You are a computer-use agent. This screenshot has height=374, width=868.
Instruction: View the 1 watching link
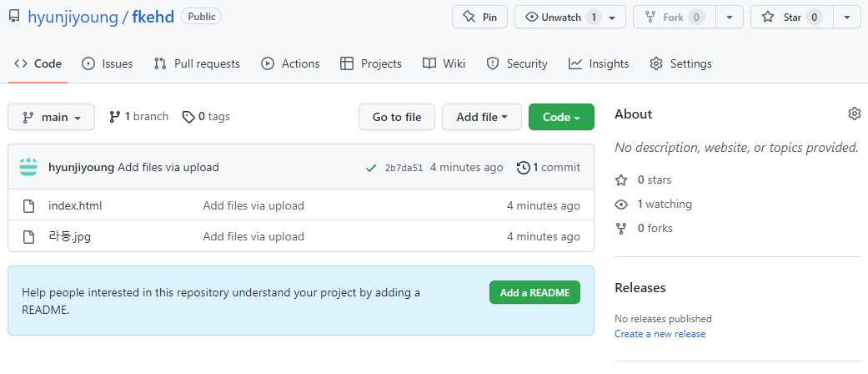(653, 204)
